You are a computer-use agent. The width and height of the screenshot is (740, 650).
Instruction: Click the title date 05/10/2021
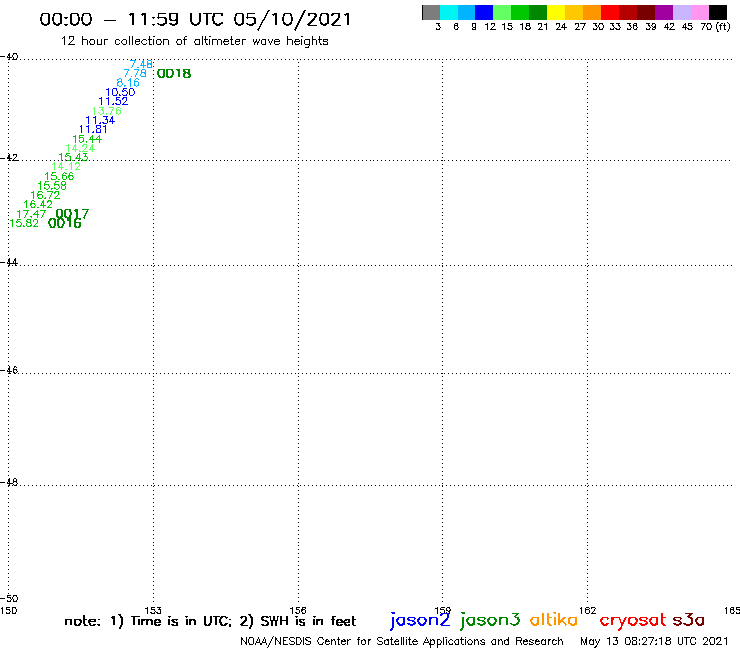coord(292,19)
